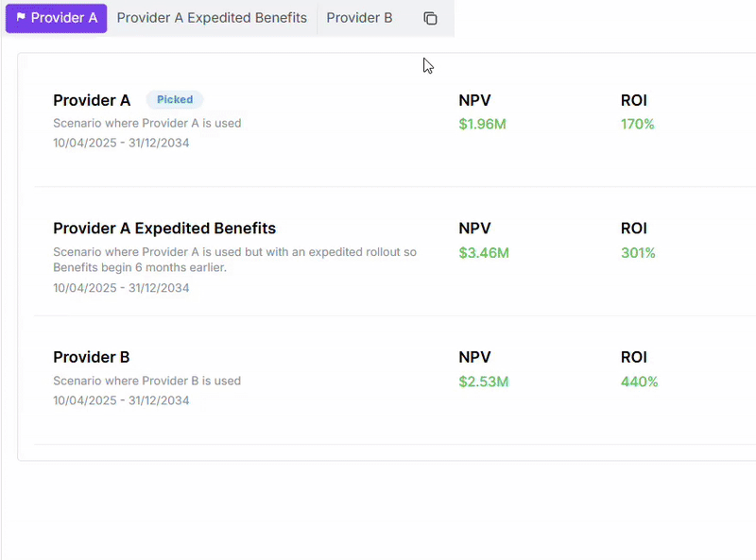Open the Provider B scenario heading
The image size is (756, 560).
click(x=91, y=357)
